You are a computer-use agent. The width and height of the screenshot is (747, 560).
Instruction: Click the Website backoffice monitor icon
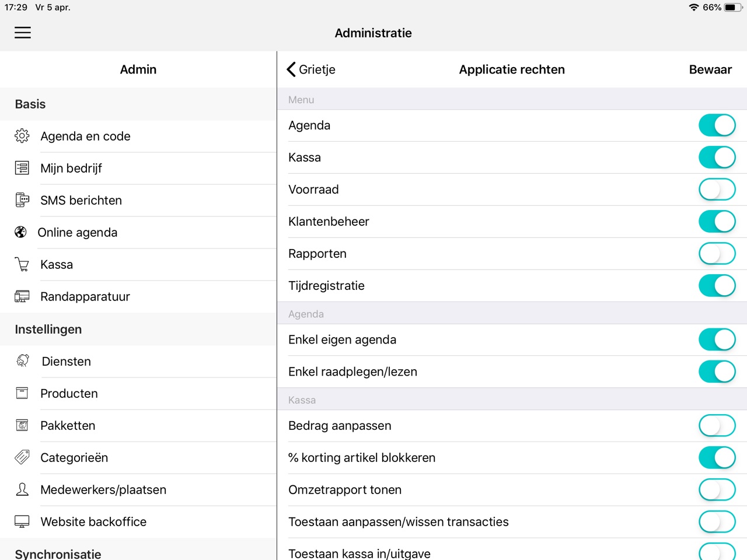click(x=22, y=521)
